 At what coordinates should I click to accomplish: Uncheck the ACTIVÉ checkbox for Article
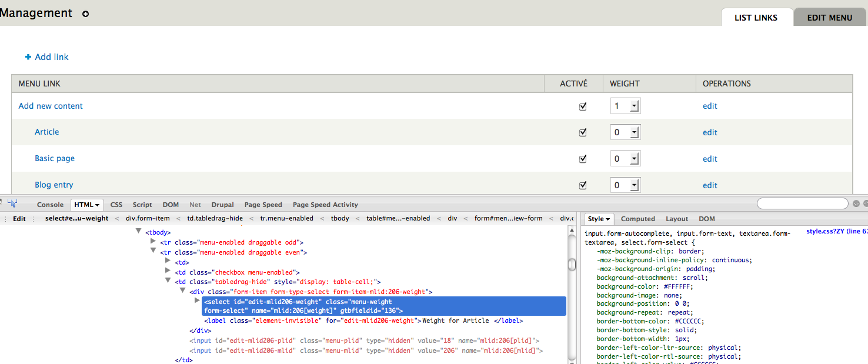click(x=583, y=132)
